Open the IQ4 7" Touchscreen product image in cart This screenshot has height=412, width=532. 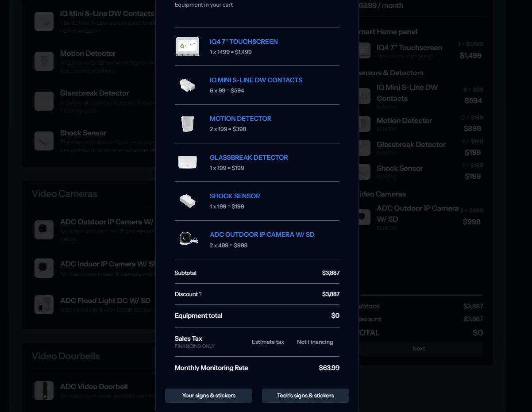[x=188, y=46]
